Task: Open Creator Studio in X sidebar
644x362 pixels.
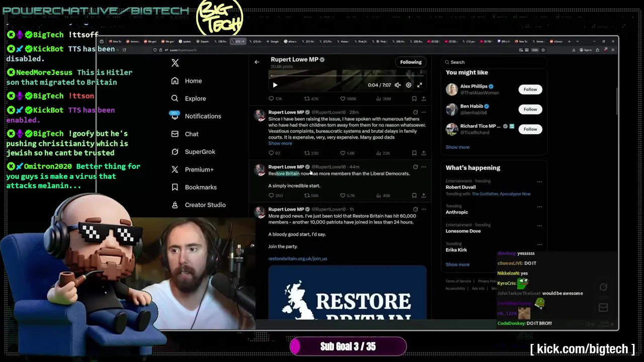Action: 198,205
